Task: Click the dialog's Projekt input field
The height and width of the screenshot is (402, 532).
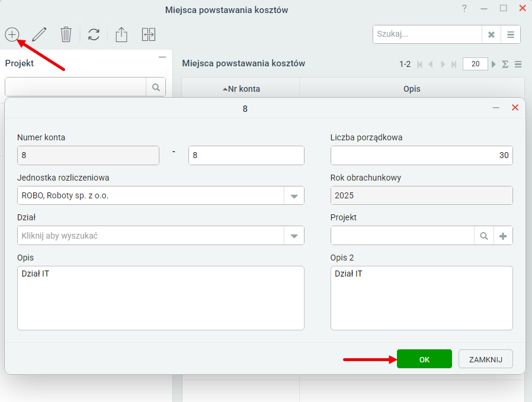Action: point(402,236)
